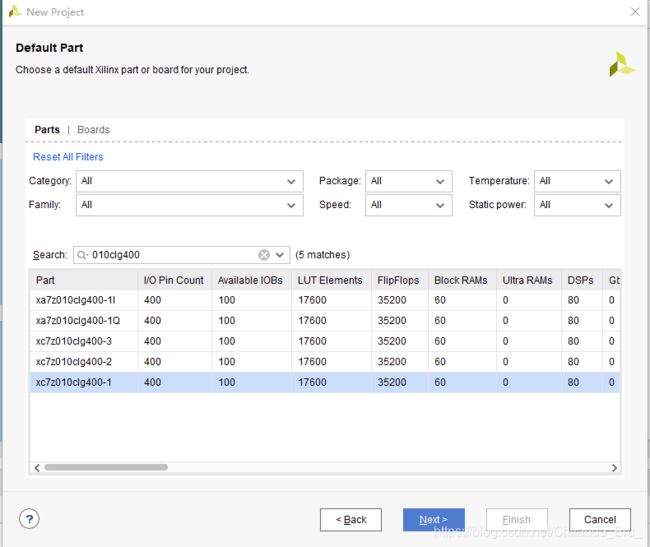The image size is (650, 547).
Task: Sort by DSPs column header
Action: click(x=582, y=280)
